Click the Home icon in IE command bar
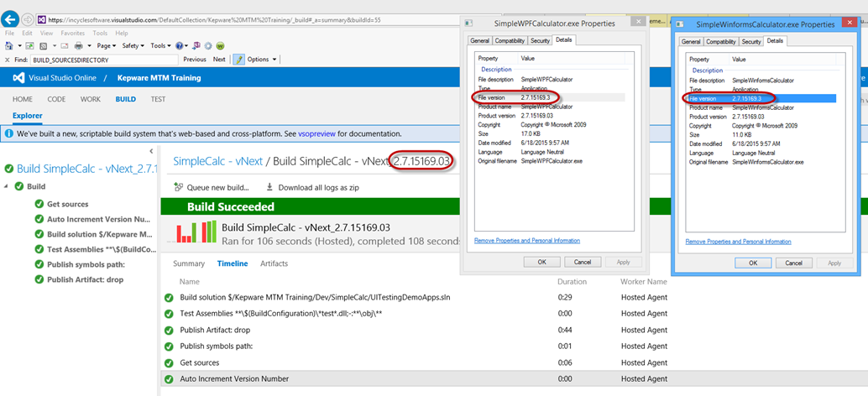 click(9, 45)
